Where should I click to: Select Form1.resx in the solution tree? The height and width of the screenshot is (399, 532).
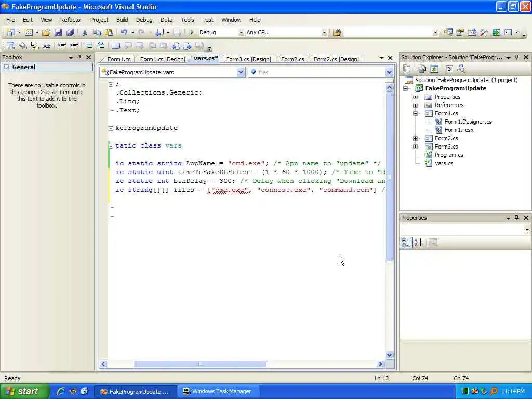[x=459, y=130]
